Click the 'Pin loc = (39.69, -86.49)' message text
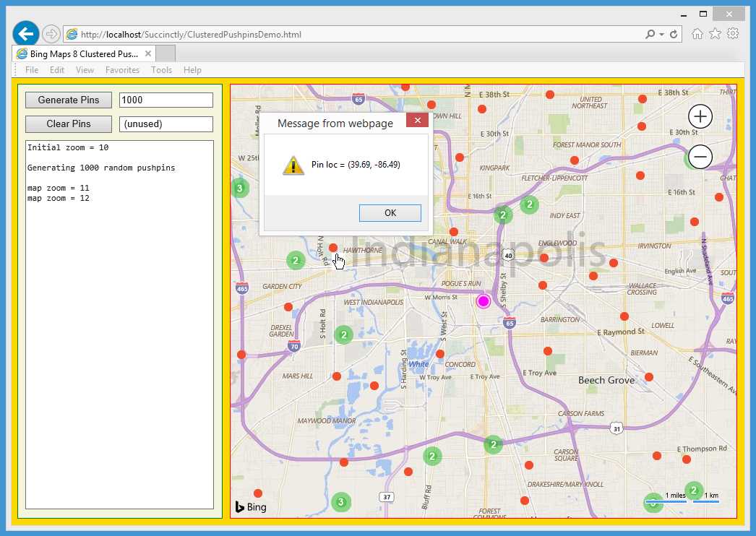Viewport: 756px width, 536px height. [356, 165]
